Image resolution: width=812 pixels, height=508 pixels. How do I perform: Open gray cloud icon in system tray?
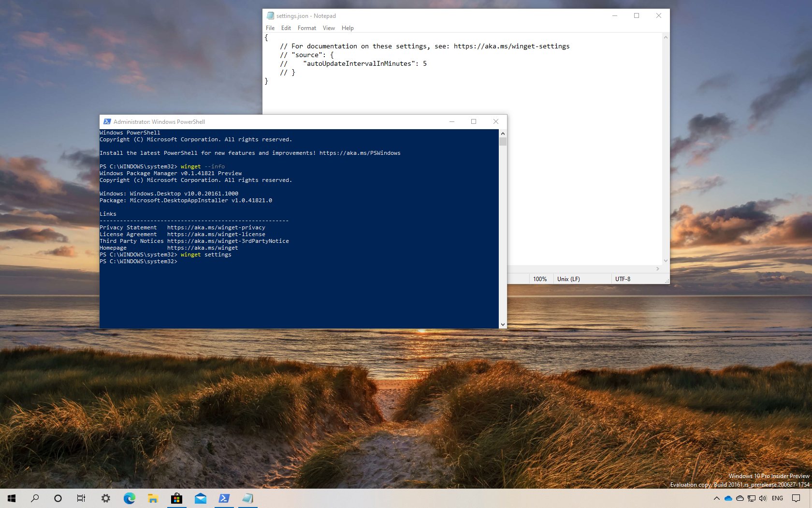740,498
